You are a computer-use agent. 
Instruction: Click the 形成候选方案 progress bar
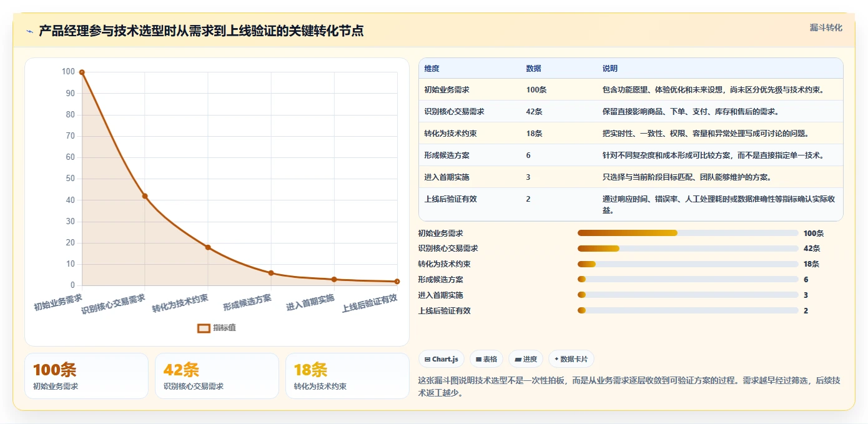[688, 279]
